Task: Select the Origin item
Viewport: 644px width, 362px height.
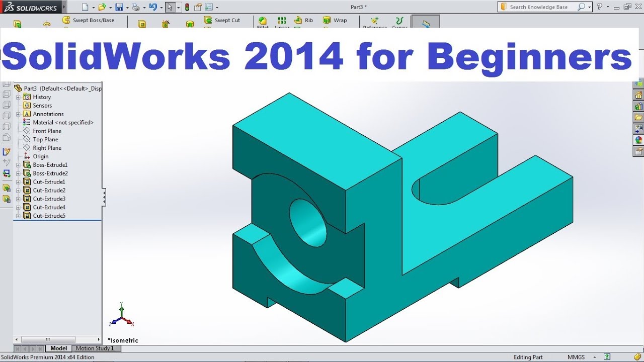Action: coord(36,156)
